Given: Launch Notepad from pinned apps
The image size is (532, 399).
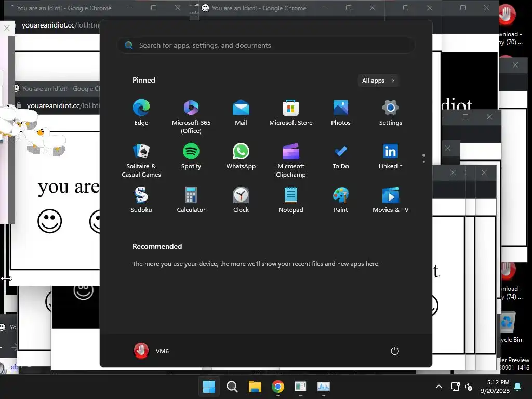Looking at the screenshot, I should (x=291, y=200).
